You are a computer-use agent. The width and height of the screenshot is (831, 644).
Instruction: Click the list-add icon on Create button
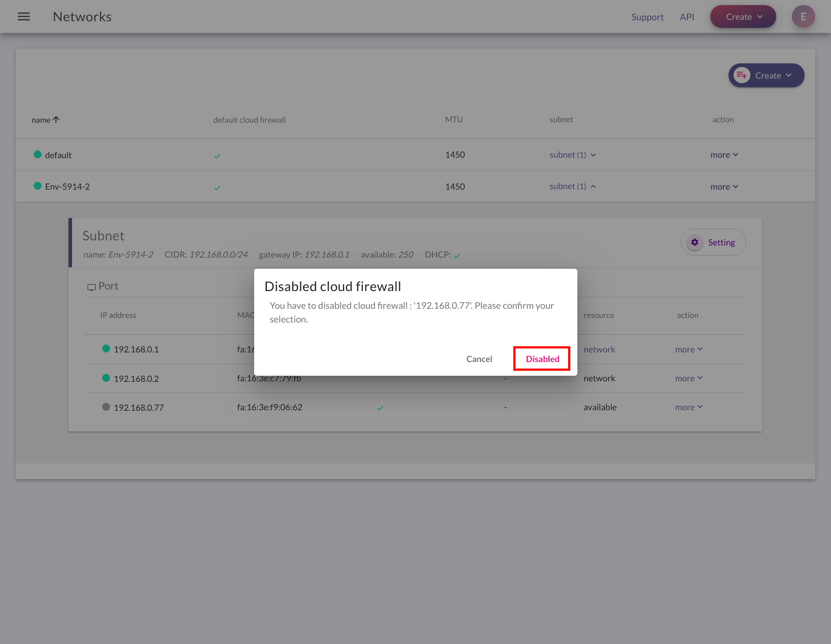click(742, 76)
